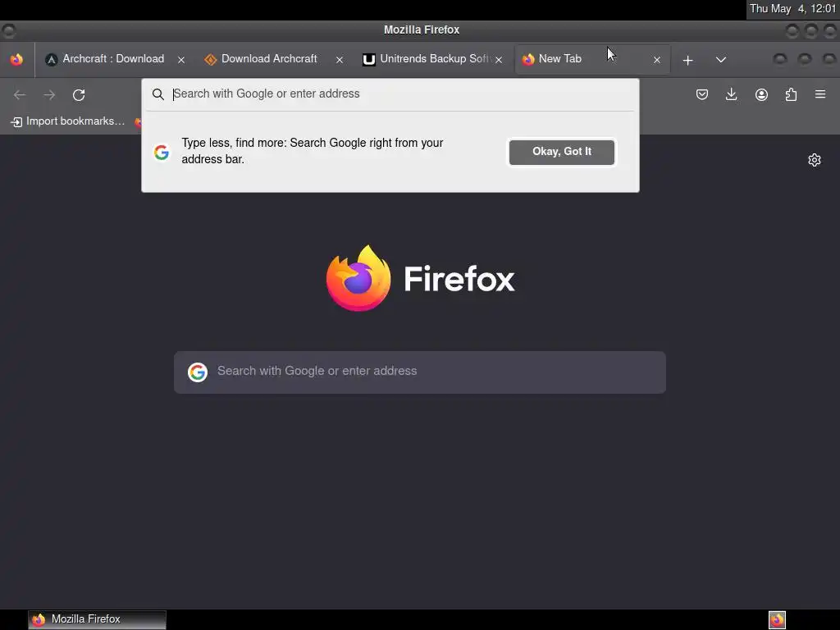This screenshot has width=840, height=630.
Task: Open the Downloads panel
Action: (x=731, y=95)
